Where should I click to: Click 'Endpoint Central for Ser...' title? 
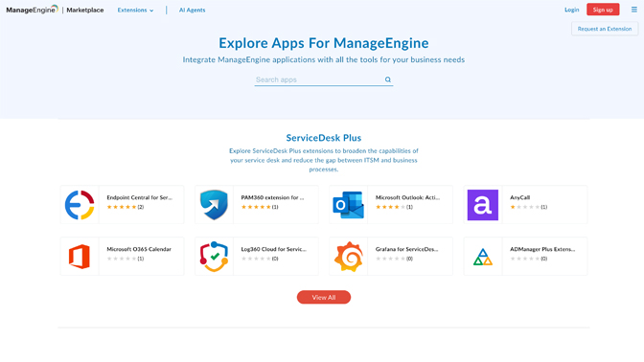pyautogui.click(x=140, y=197)
